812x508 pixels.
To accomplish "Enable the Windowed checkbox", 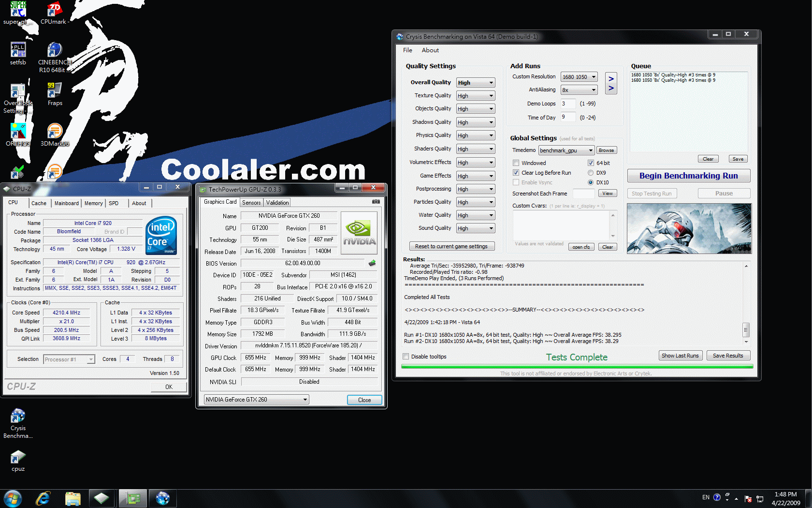I will (x=516, y=163).
